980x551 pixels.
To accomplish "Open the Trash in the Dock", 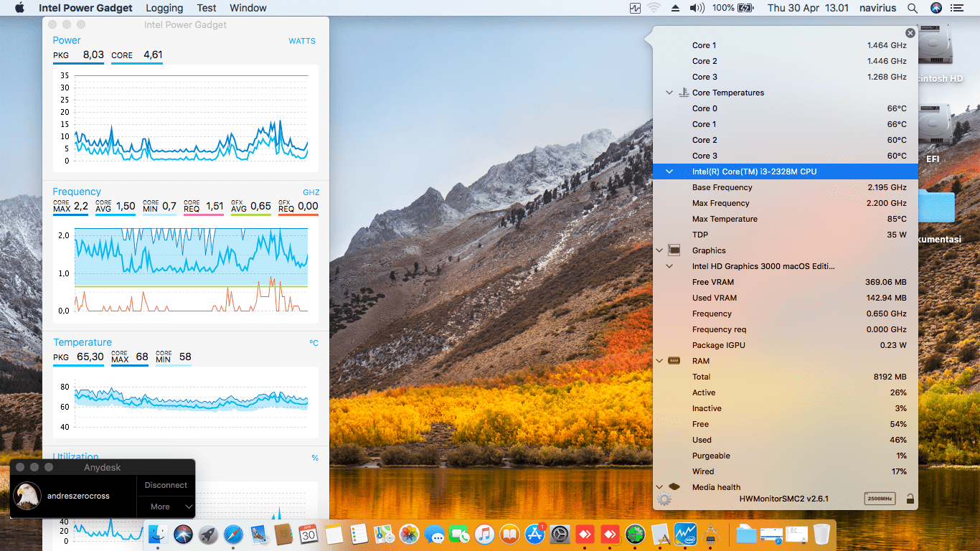I will (x=821, y=534).
